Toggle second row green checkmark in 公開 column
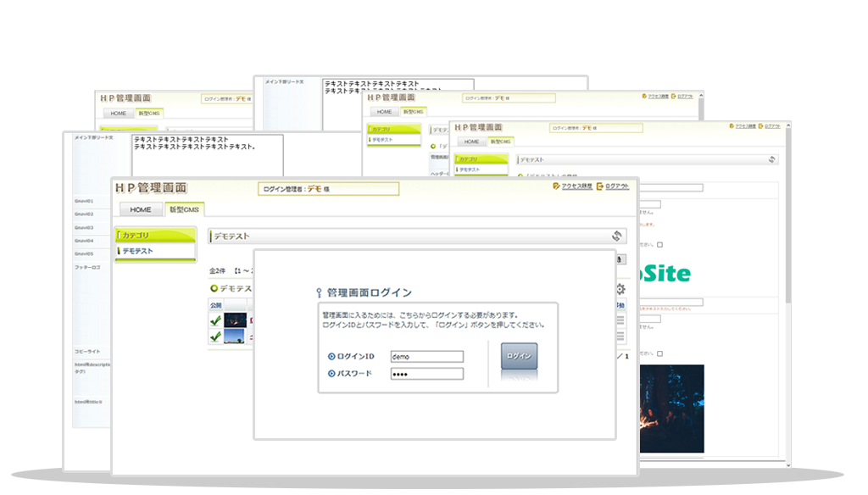 point(215,336)
